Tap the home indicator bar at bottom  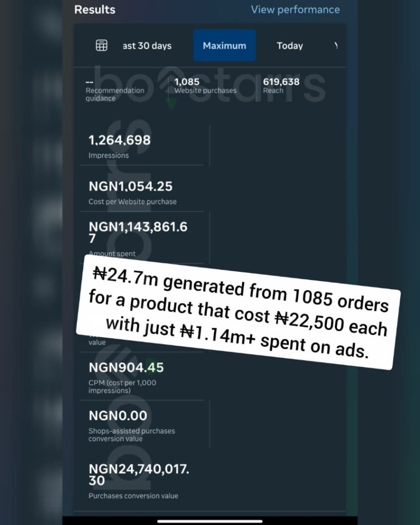click(210, 521)
